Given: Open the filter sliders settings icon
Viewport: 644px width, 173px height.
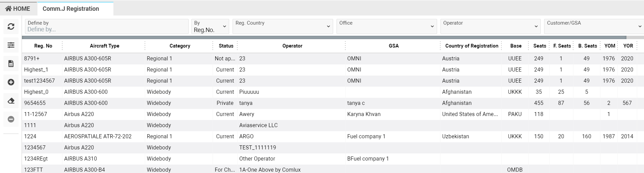Looking at the screenshot, I should pos(11,45).
